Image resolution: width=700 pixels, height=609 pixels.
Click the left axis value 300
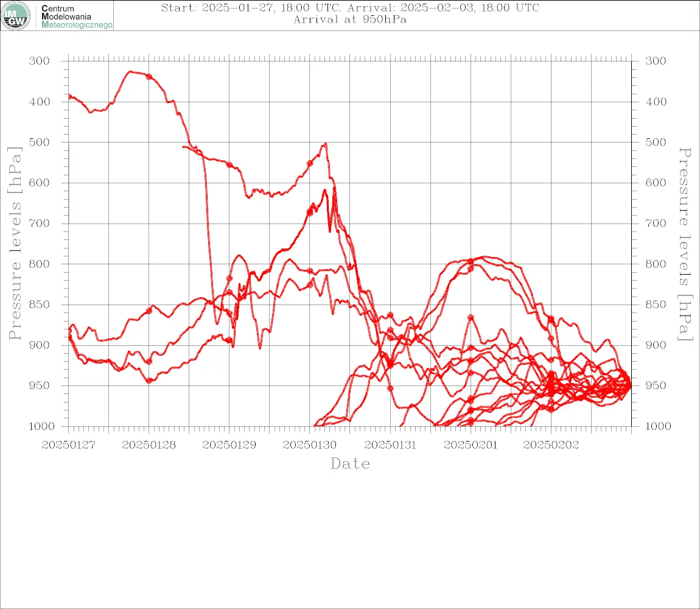point(40,61)
